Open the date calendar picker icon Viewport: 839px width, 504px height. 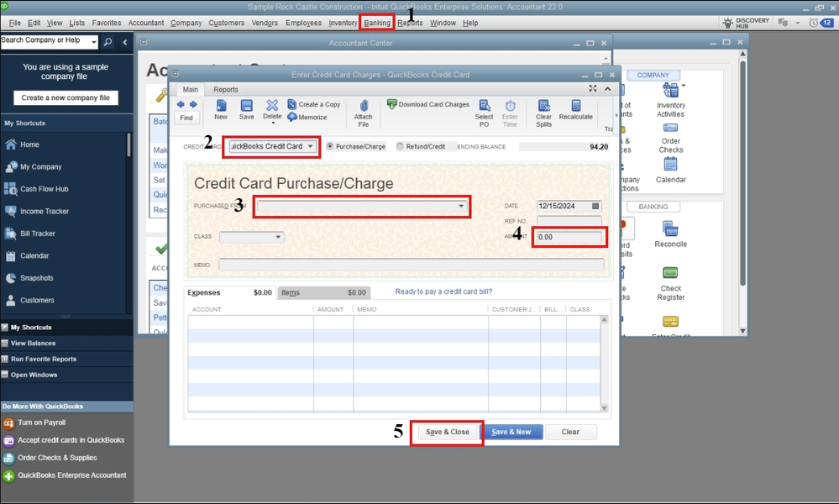point(595,206)
